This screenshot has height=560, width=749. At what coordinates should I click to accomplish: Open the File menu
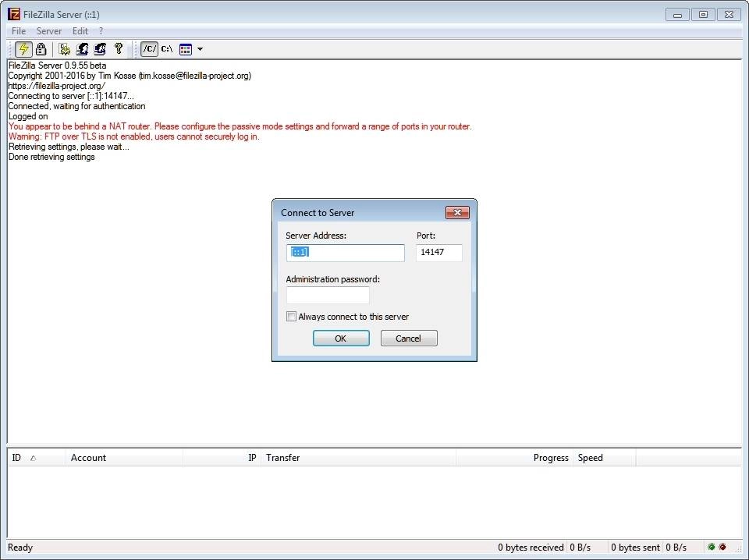click(x=19, y=31)
